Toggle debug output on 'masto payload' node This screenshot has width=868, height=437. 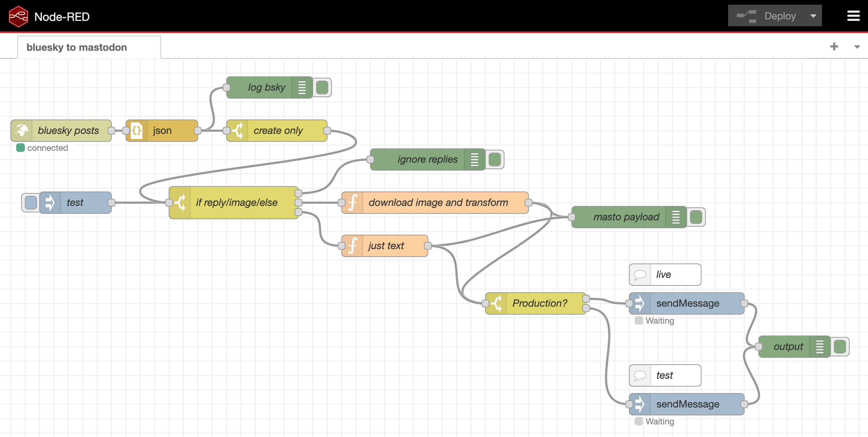[x=696, y=217]
